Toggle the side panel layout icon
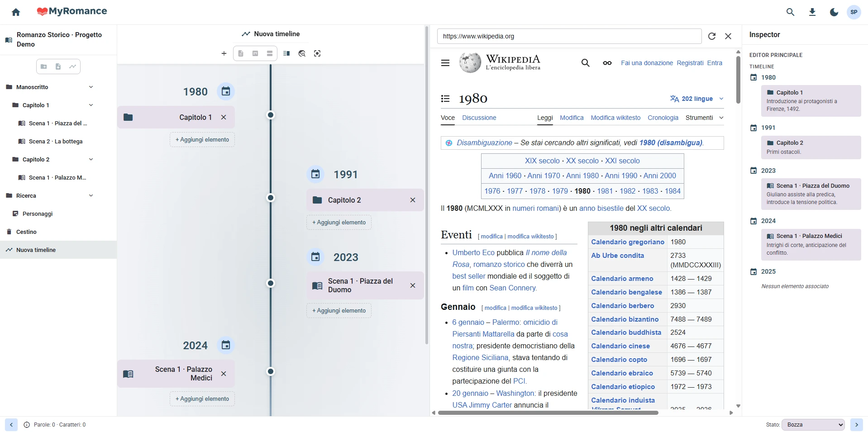The height and width of the screenshot is (432, 868). point(286,53)
